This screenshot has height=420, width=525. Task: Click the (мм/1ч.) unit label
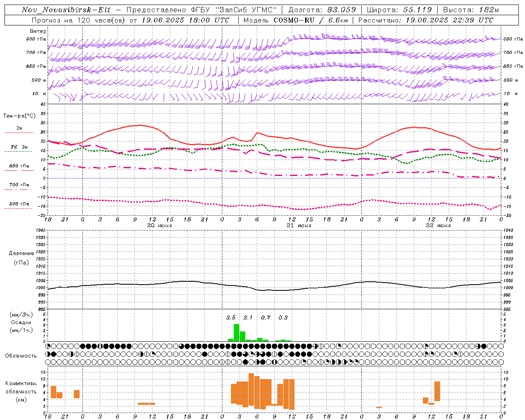click(21, 330)
